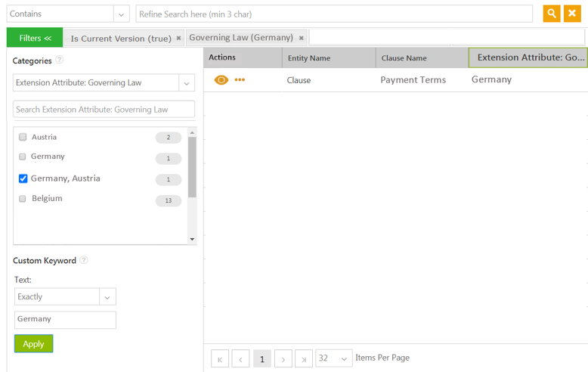Screen dimensions: 588x372
Task: Click the help icon beside Custom Keyword
Action: pyautogui.click(x=84, y=261)
